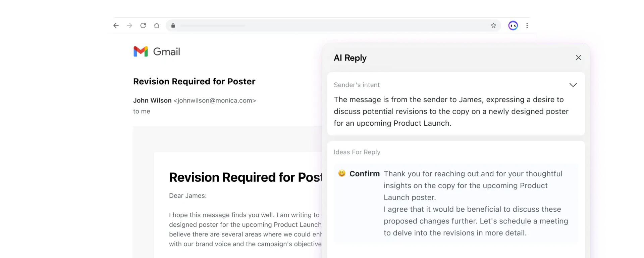This screenshot has height=258, width=644.
Task: Click the browser back arrow
Action: [116, 26]
